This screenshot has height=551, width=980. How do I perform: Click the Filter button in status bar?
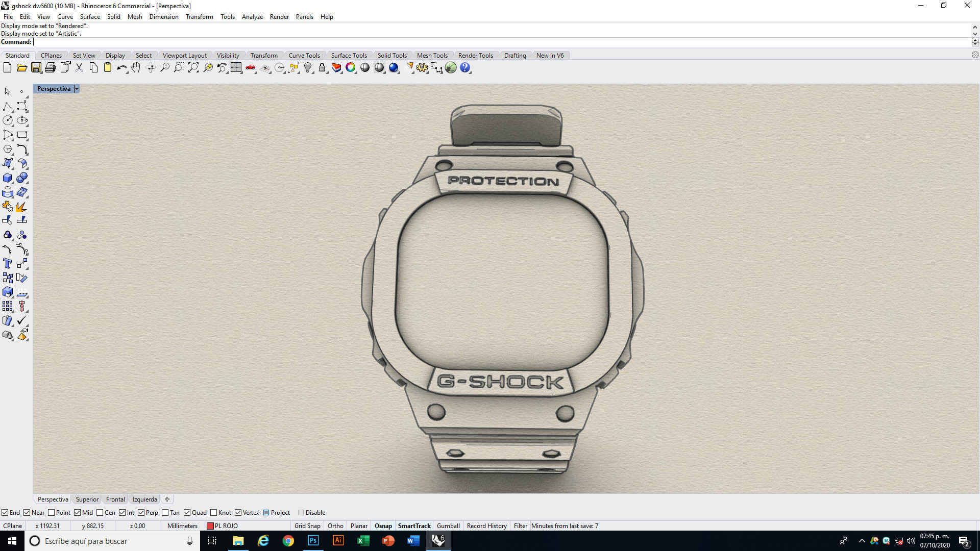pyautogui.click(x=521, y=525)
